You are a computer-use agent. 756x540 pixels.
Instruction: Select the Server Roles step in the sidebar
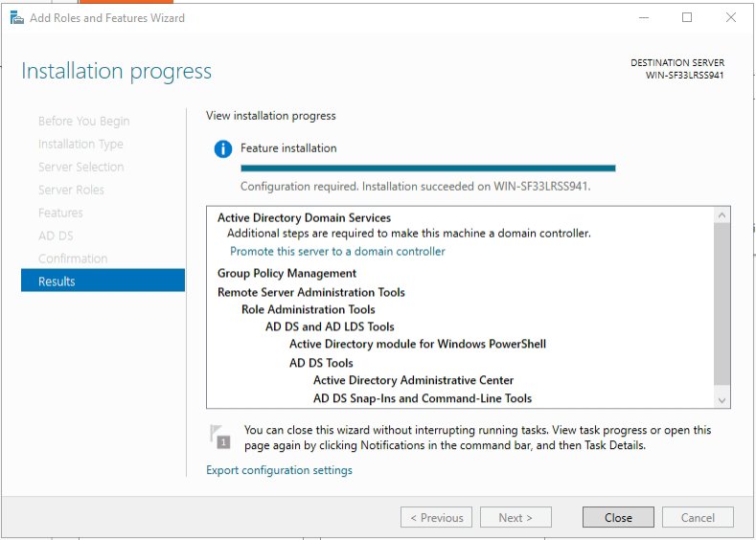(71, 190)
